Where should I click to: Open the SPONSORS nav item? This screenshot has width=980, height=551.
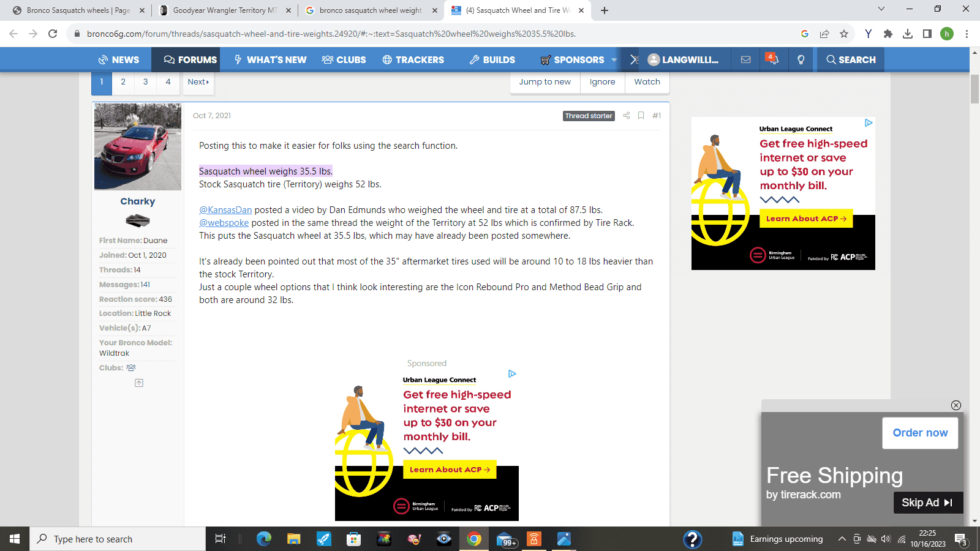coord(573,59)
